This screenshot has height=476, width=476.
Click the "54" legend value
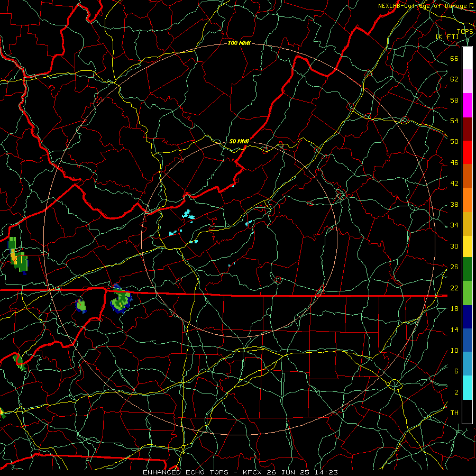pos(454,121)
